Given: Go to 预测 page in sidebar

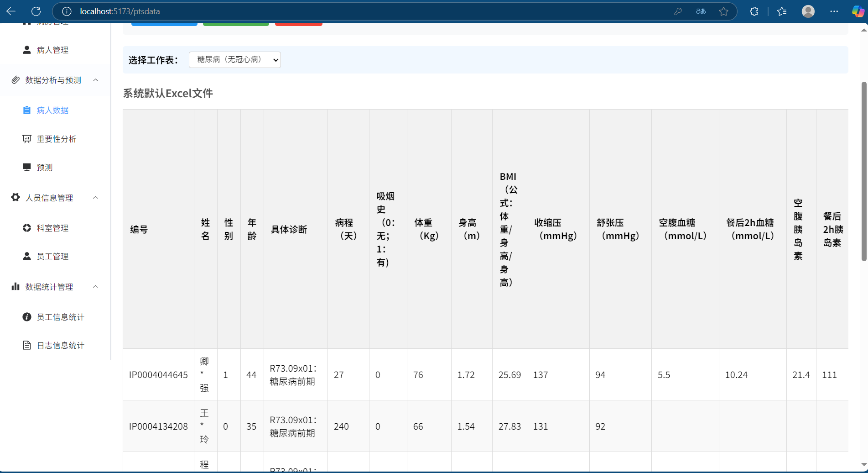Looking at the screenshot, I should (44, 168).
